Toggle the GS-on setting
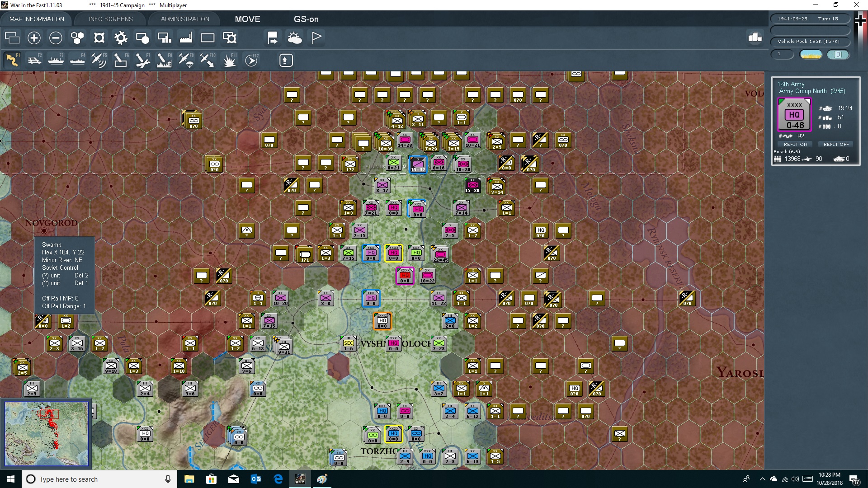 pyautogui.click(x=307, y=19)
